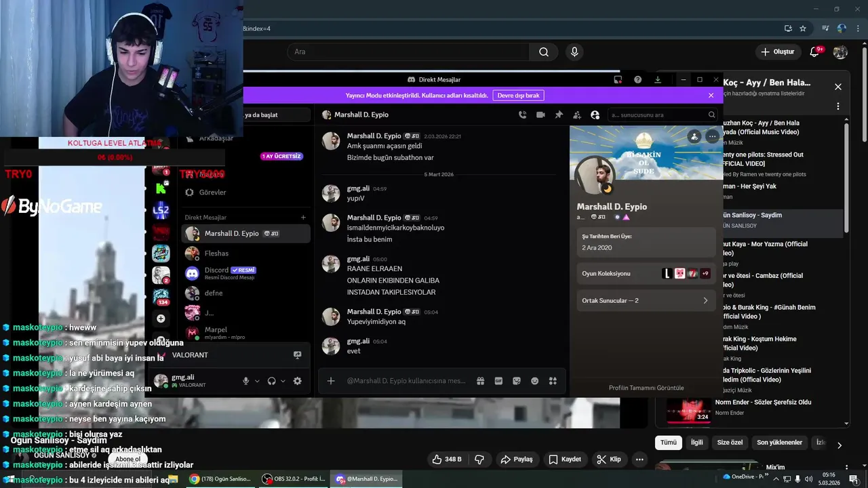Image resolution: width=868 pixels, height=488 pixels.
Task: Expand headphone output options arrow
Action: pos(283,381)
